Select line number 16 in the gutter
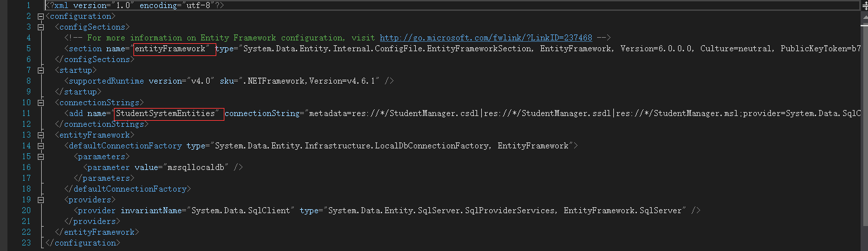 (x=27, y=167)
